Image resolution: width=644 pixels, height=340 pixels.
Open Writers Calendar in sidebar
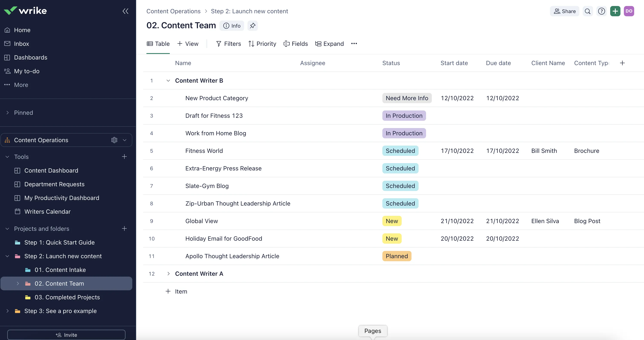tap(48, 212)
